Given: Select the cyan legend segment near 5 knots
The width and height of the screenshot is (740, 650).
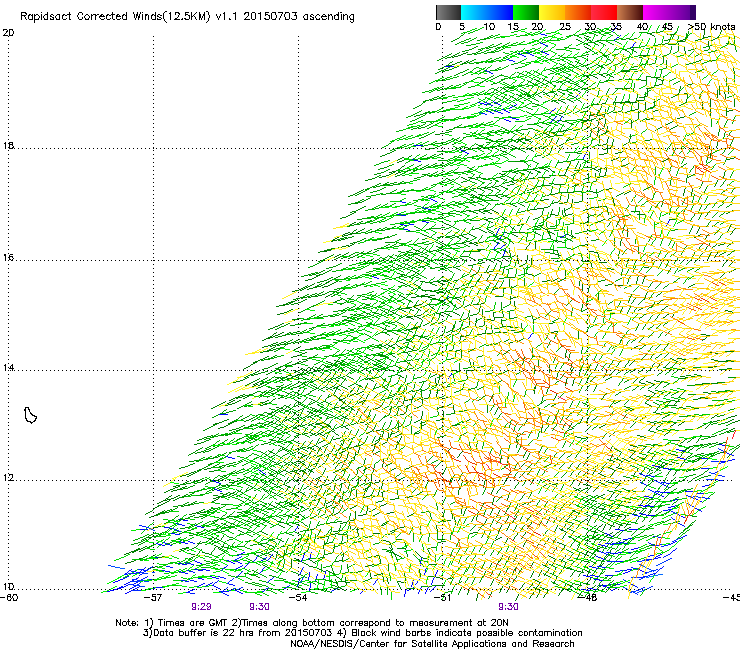Looking at the screenshot, I should pyautogui.click(x=474, y=12).
